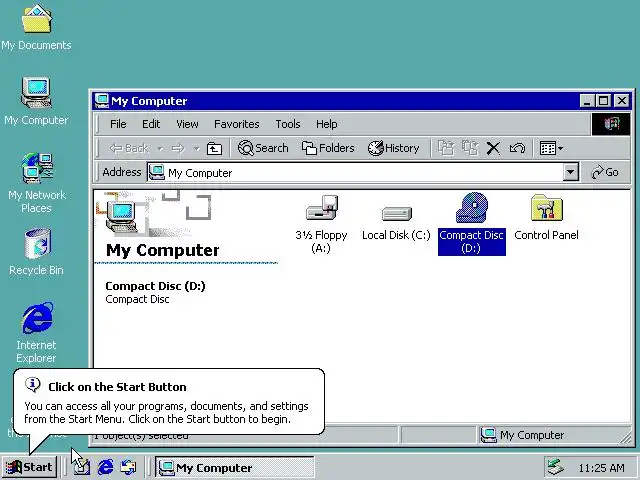Screen dimensions: 640x480
Task: Open the View menu
Action: click(187, 124)
